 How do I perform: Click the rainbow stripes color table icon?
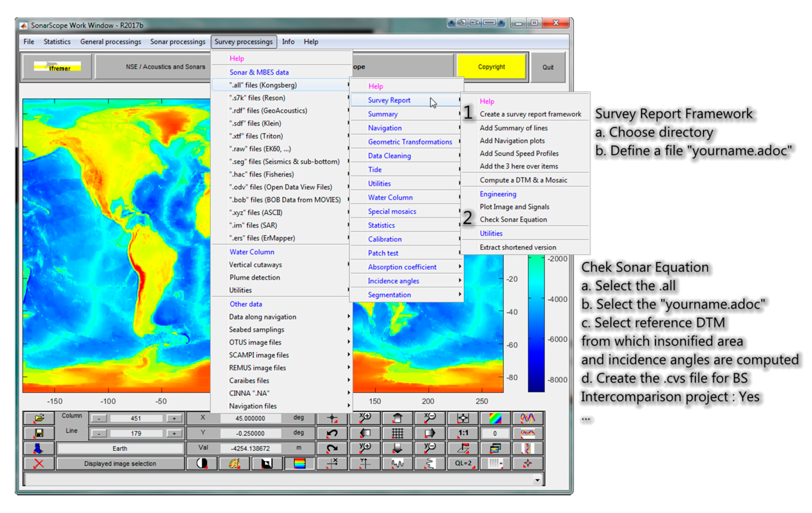tap(299, 464)
